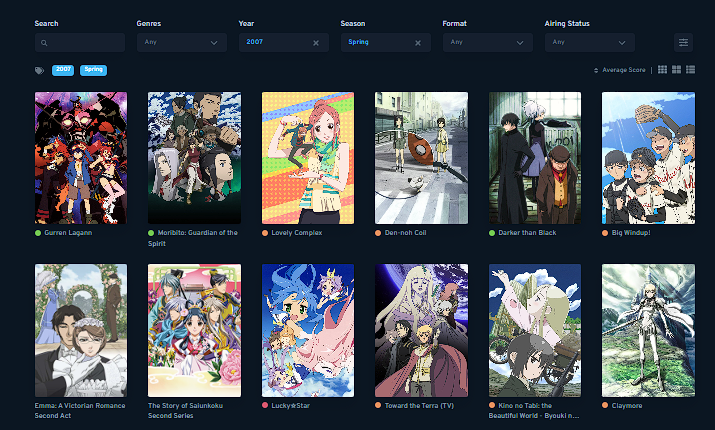Click the Lovely Complex title link
Image resolution: width=715 pixels, height=430 pixels.
point(297,233)
